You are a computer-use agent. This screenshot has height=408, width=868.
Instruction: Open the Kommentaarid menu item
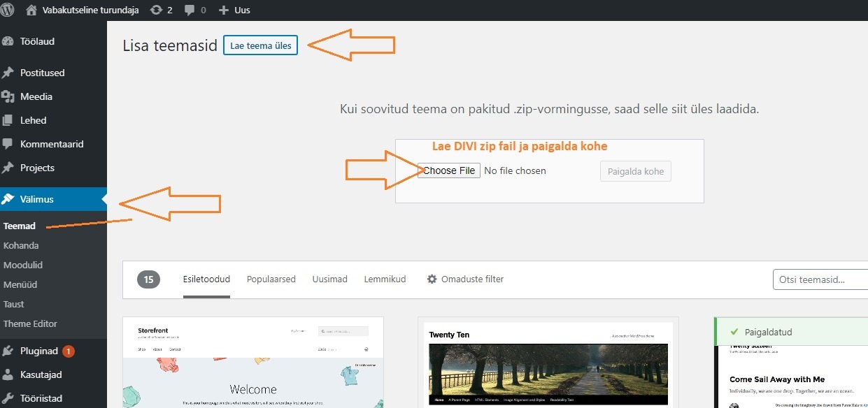point(53,144)
